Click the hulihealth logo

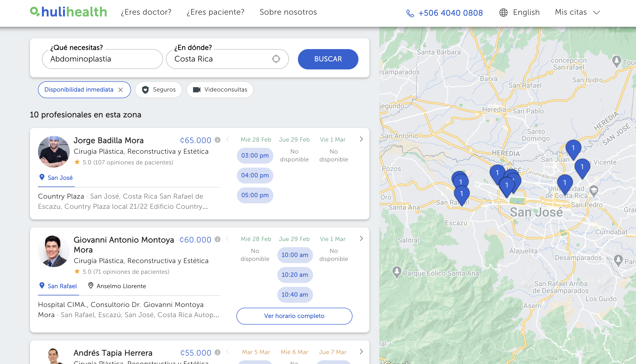(x=68, y=12)
